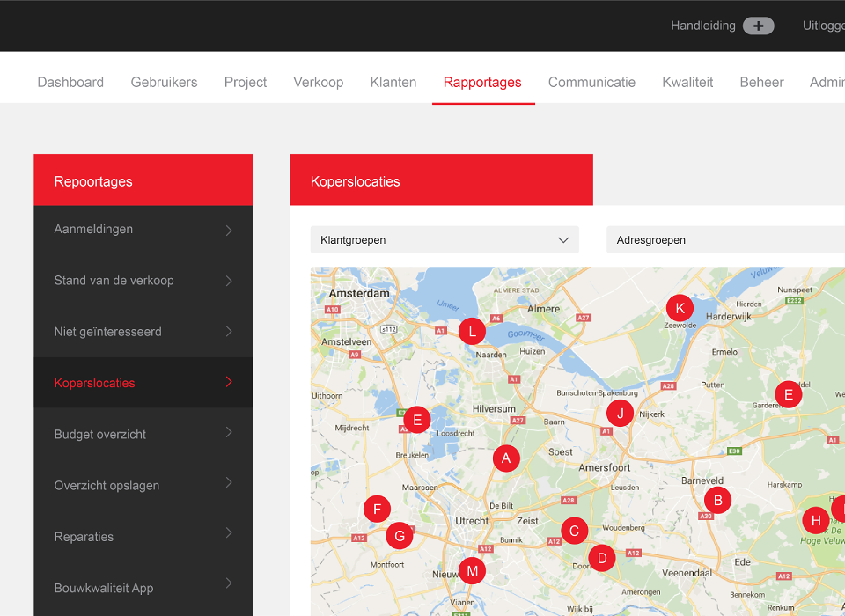
Task: Expand the Aanmeldingen chevron arrow
Action: [229, 230]
